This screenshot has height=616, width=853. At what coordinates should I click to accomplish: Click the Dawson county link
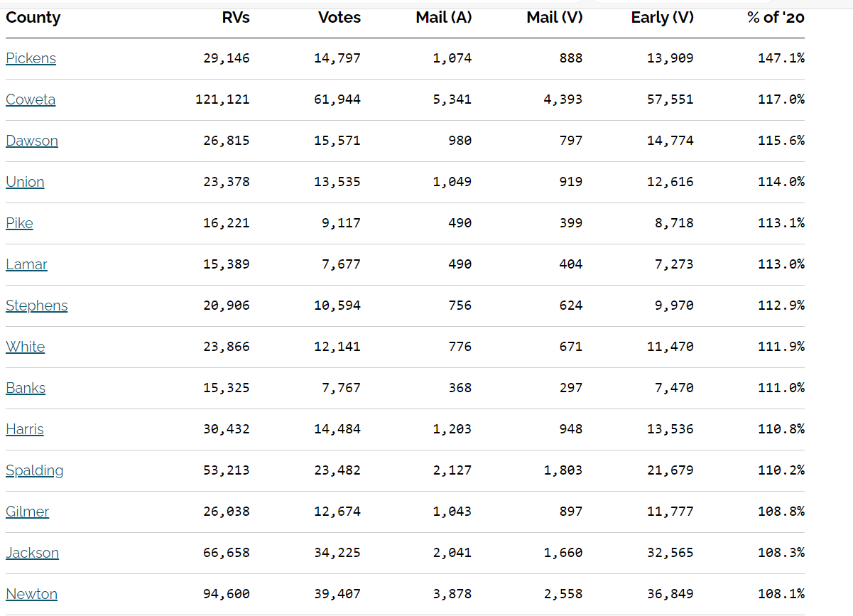coord(32,141)
